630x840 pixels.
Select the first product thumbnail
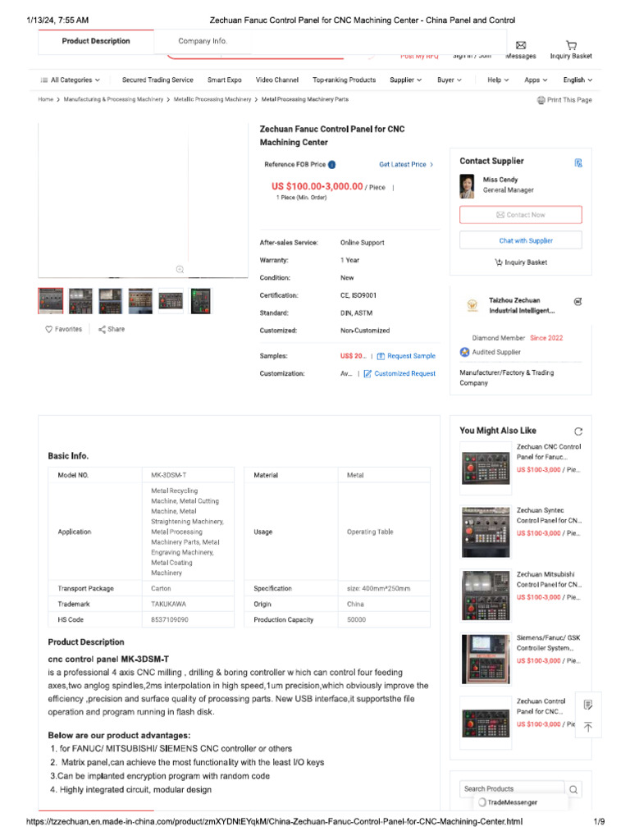point(50,301)
